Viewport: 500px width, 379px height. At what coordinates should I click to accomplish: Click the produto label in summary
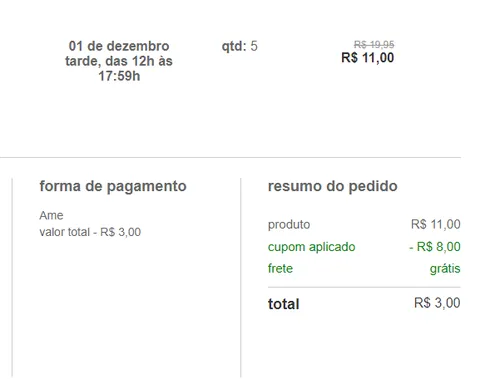pos(289,225)
